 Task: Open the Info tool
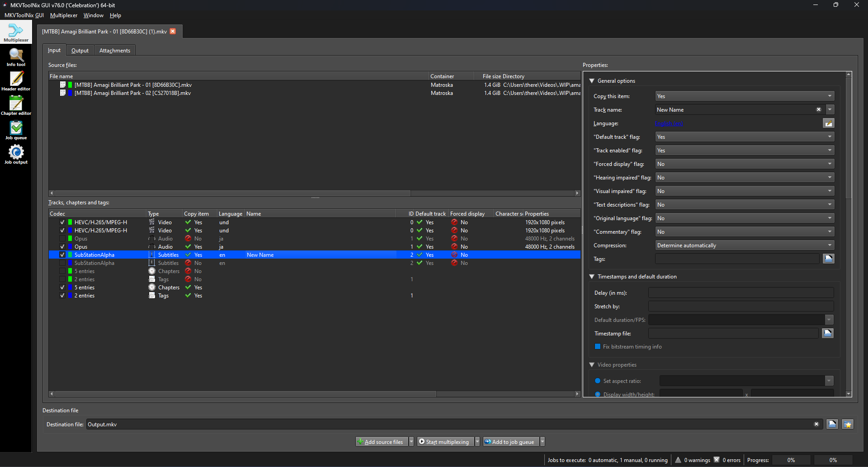pyautogui.click(x=16, y=57)
